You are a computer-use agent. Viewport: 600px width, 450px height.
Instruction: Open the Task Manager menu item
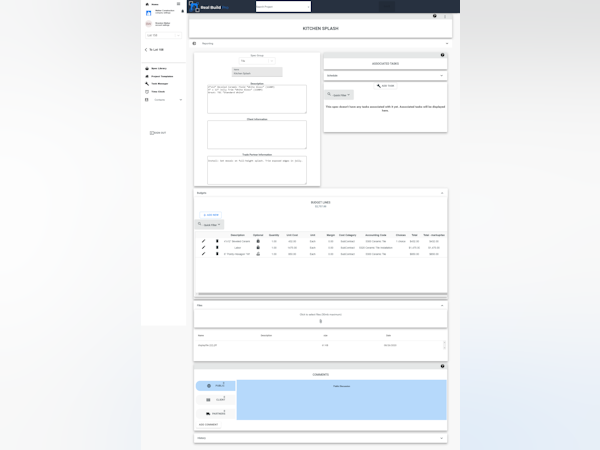click(160, 84)
